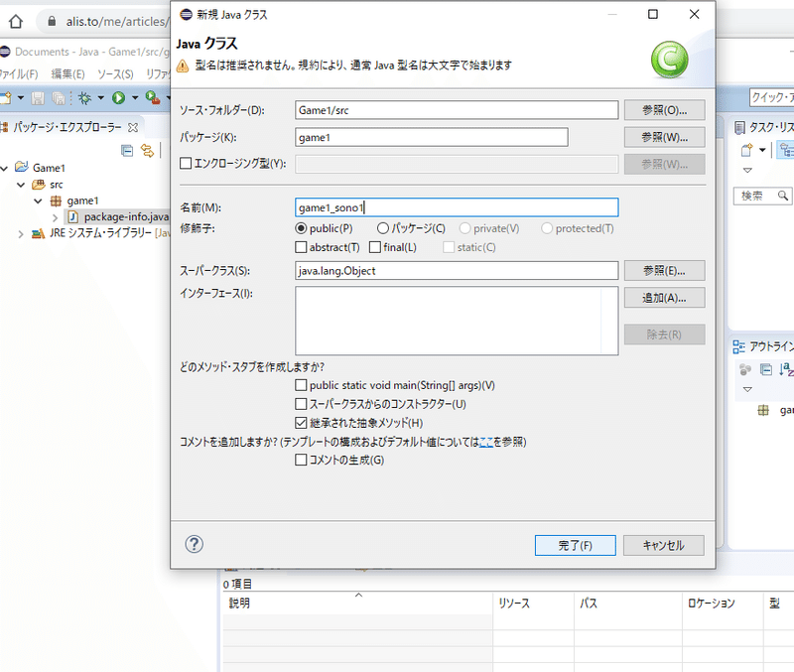The image size is (794, 672).
Task: Click the Sort alphabetically icon in Outline
Action: coord(786,369)
